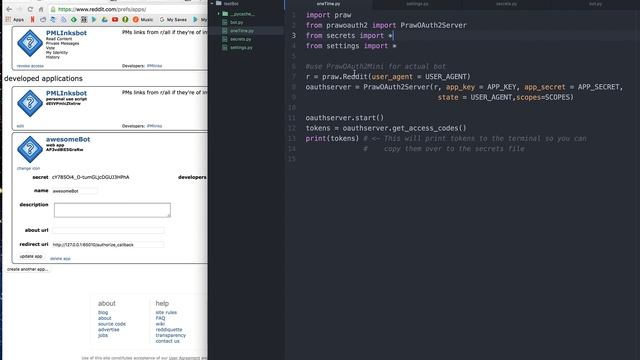640x360 pixels.
Task: Click the testBot folder icon in tree
Action: (219, 3)
